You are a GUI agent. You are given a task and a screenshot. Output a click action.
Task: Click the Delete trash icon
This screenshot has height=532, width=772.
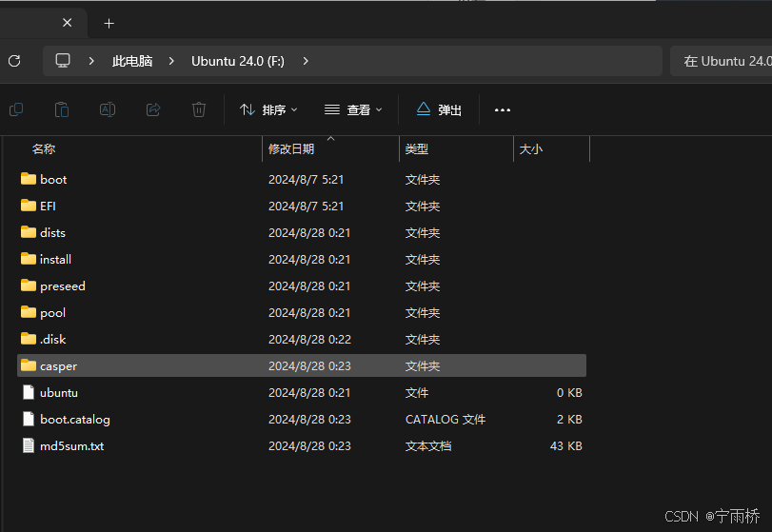pos(199,109)
